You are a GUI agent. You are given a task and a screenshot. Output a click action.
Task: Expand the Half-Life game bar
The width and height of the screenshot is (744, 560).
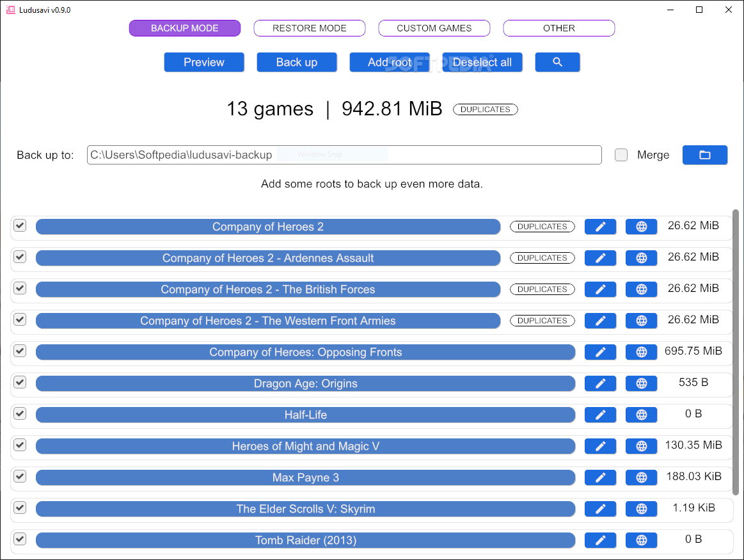click(306, 414)
